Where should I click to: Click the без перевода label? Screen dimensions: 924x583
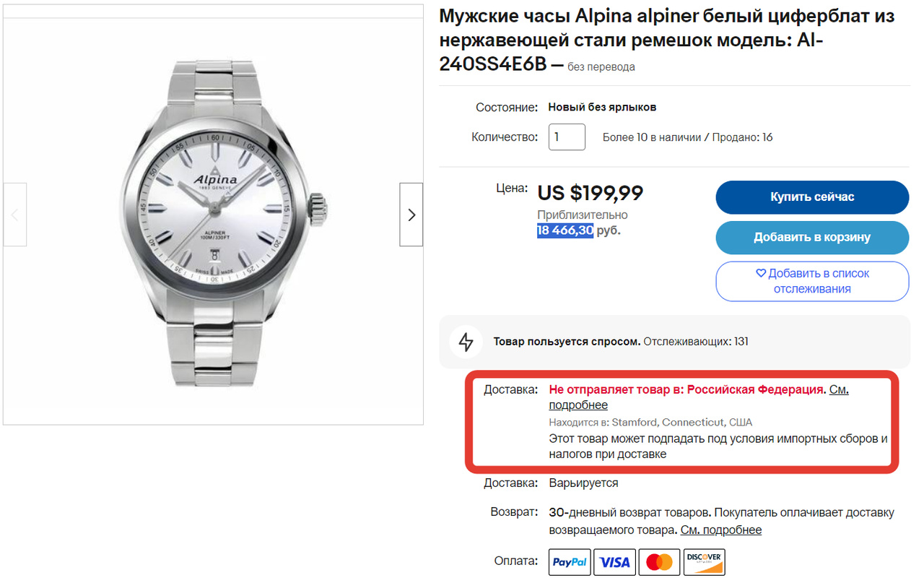click(601, 66)
